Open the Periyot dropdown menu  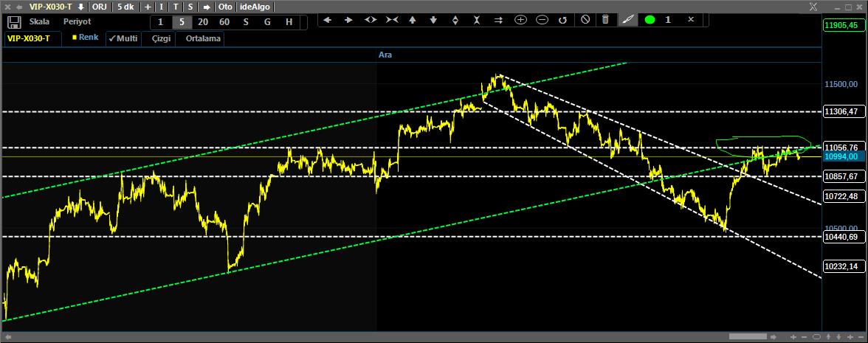pyautogui.click(x=77, y=22)
